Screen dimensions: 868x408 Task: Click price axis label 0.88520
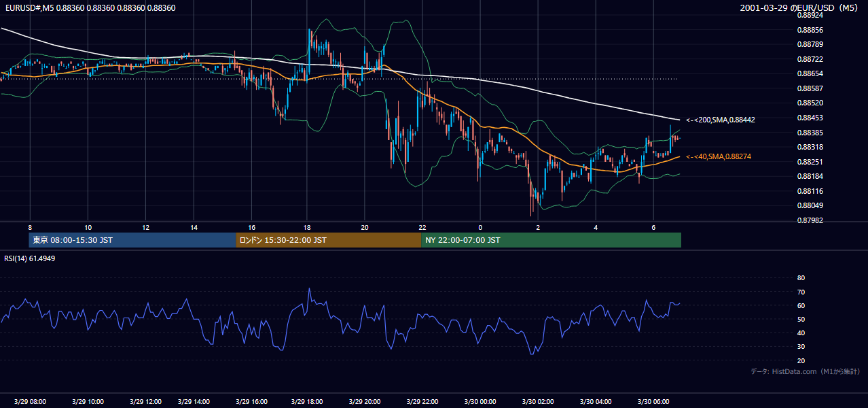[x=810, y=103]
